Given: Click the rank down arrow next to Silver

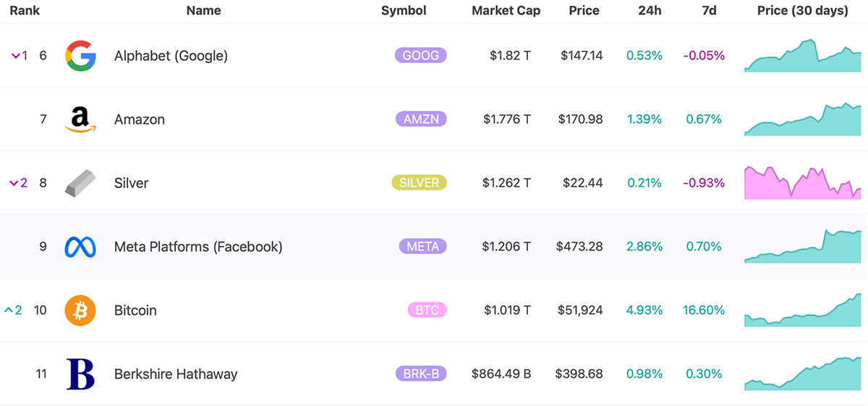Looking at the screenshot, I should (x=14, y=183).
